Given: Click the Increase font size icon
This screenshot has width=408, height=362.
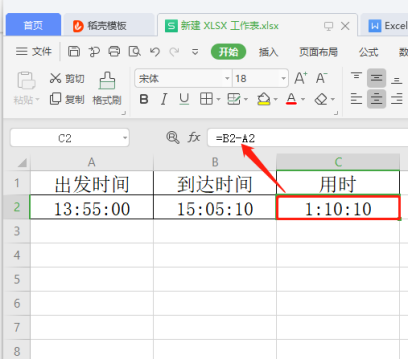Looking at the screenshot, I should point(301,78).
